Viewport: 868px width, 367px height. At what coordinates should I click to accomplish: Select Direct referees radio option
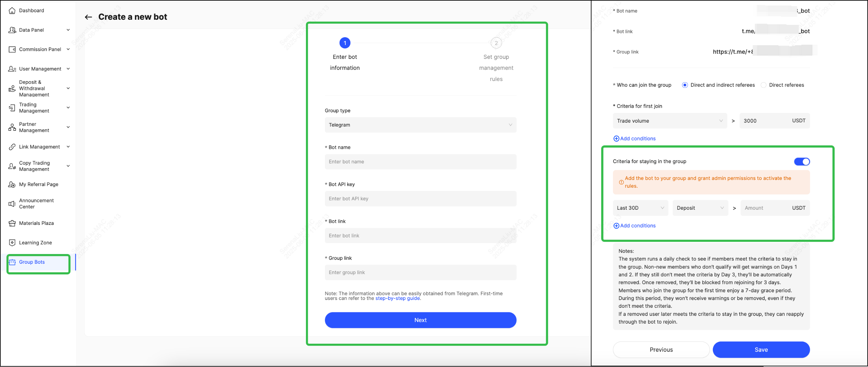click(764, 85)
